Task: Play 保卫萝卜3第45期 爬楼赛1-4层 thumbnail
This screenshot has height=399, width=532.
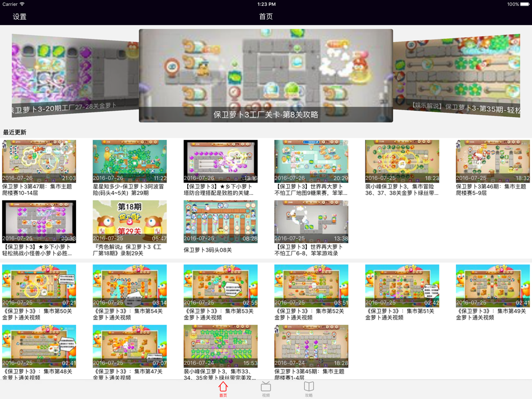Action: coord(311,346)
